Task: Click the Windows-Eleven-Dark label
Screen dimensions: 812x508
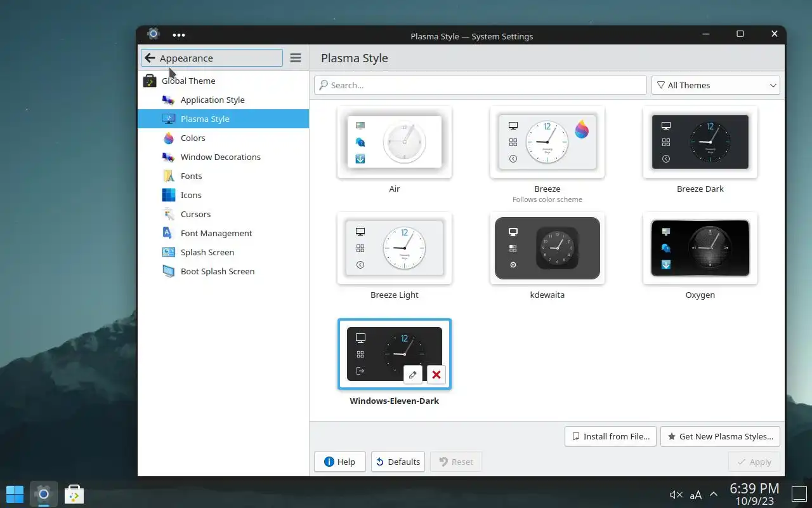Action: [x=395, y=401]
